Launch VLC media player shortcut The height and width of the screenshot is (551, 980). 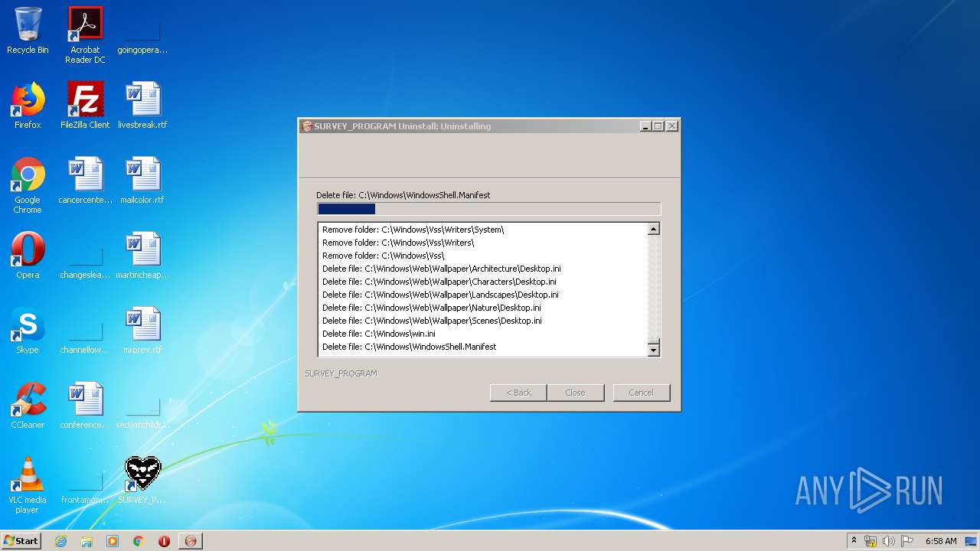pos(28,485)
